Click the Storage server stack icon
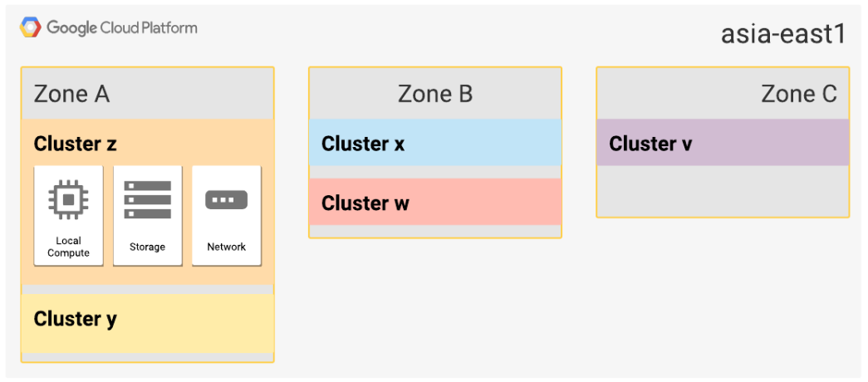 click(147, 199)
